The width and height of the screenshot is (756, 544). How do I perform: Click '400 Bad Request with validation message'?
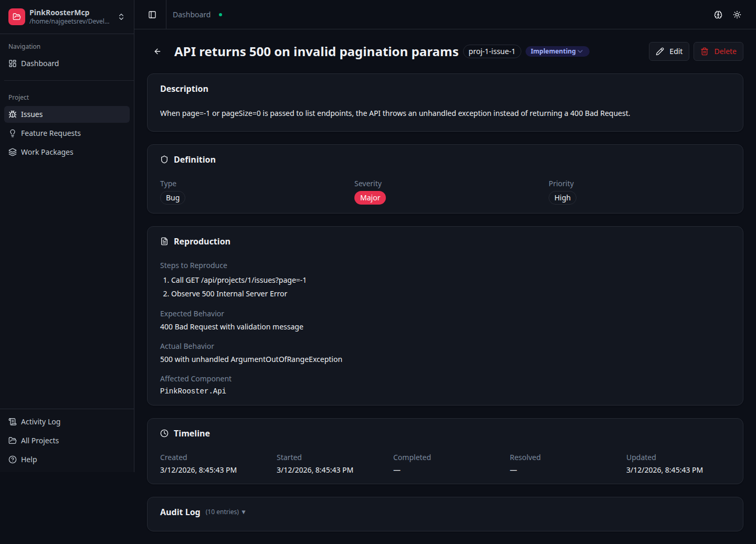(x=232, y=327)
